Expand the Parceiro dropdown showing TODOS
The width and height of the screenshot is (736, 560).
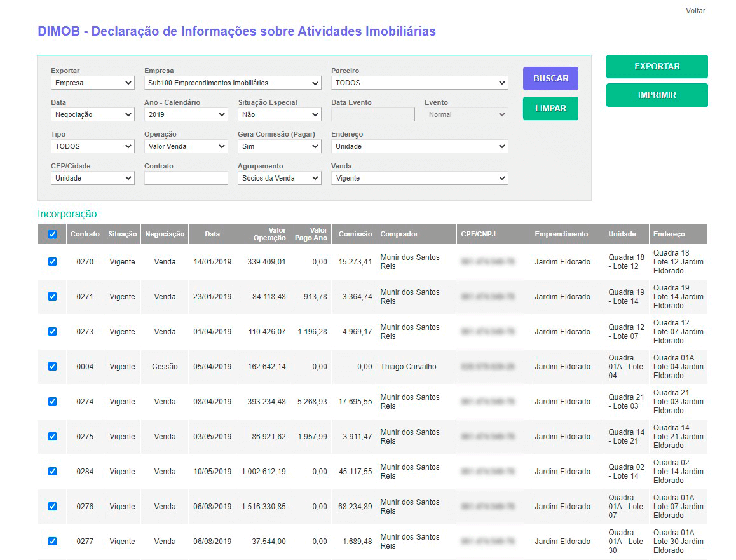[419, 83]
